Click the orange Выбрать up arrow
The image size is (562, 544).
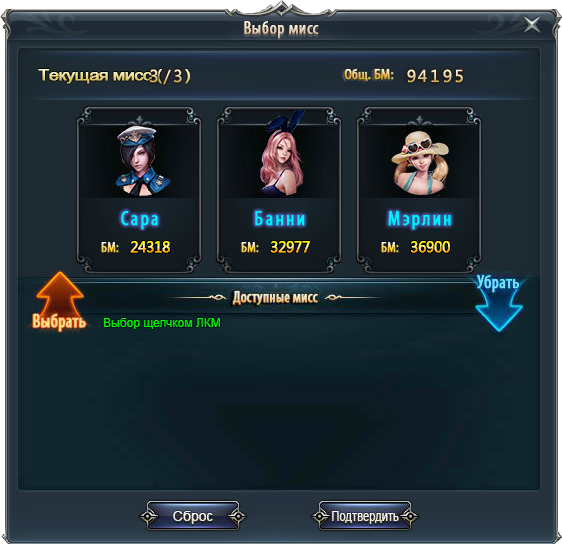pyautogui.click(x=59, y=300)
